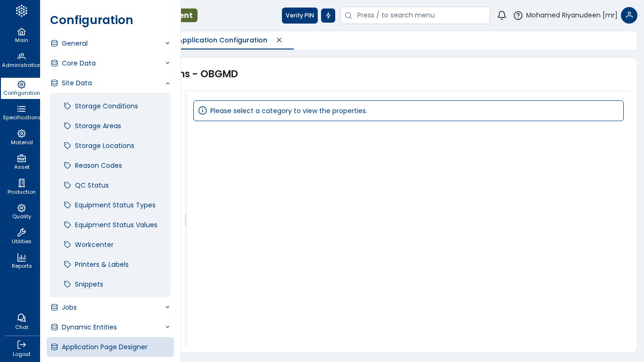Open the Utilities wrench icon
The height and width of the screenshot is (362, 644).
21,233
